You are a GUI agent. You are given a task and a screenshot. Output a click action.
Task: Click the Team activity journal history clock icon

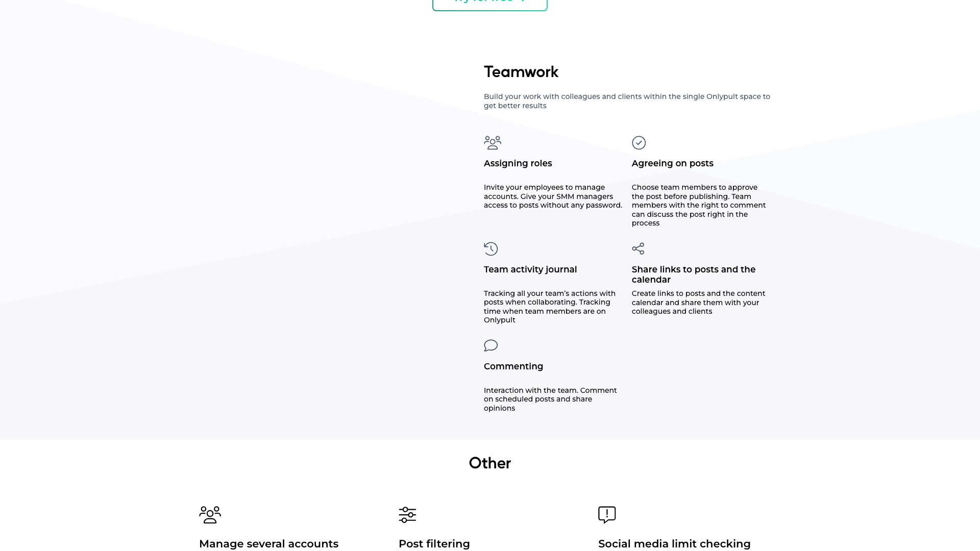pyautogui.click(x=491, y=249)
